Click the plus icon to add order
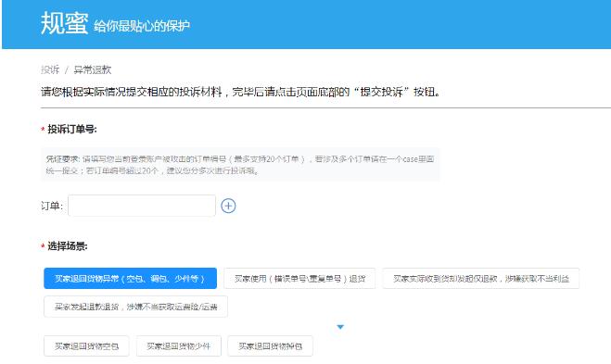 pos(228,206)
